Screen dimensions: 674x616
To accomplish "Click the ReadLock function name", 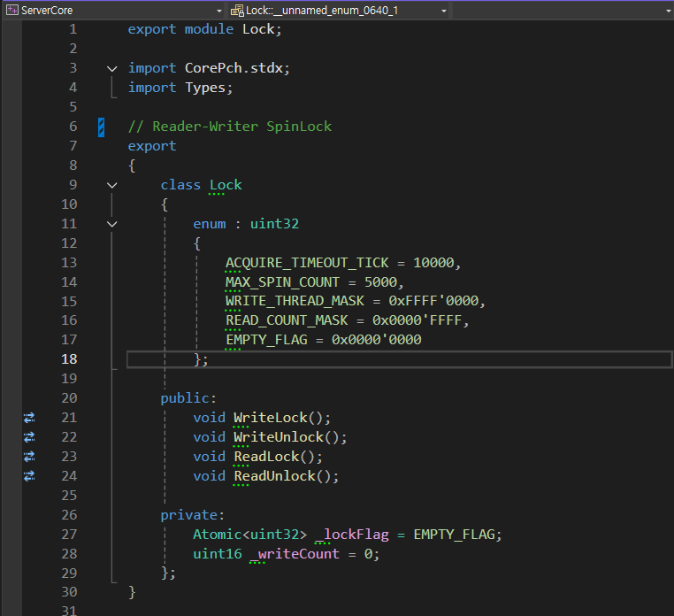I will (x=266, y=457).
